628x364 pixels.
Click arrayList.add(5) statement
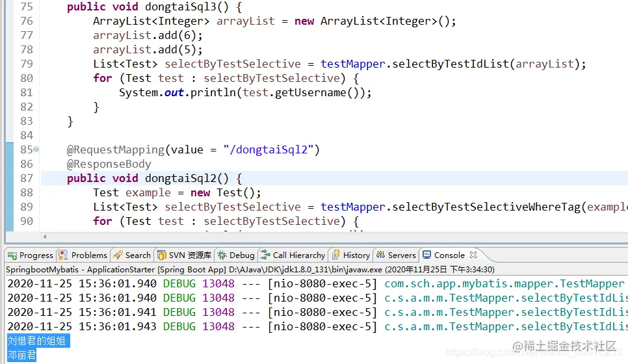[x=148, y=49]
